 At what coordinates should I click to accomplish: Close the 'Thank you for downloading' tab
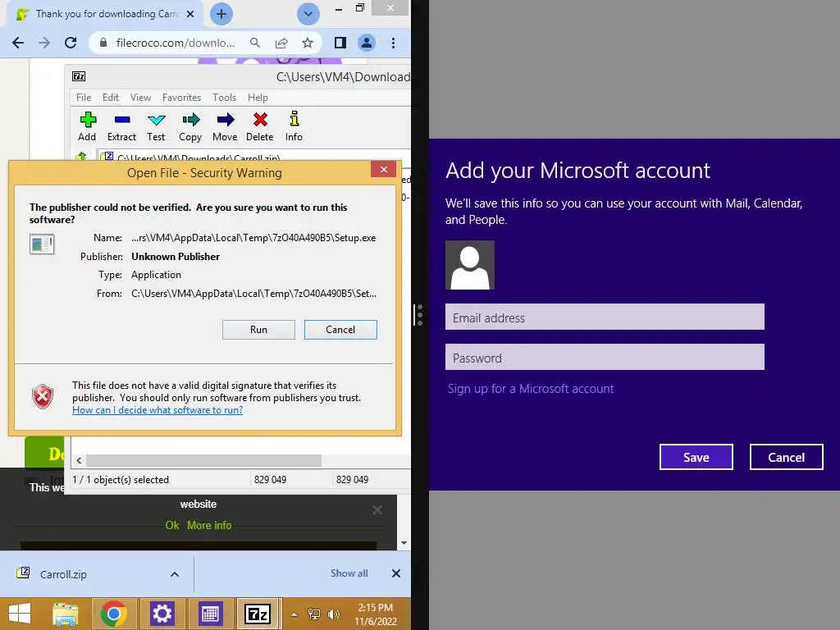[190, 14]
